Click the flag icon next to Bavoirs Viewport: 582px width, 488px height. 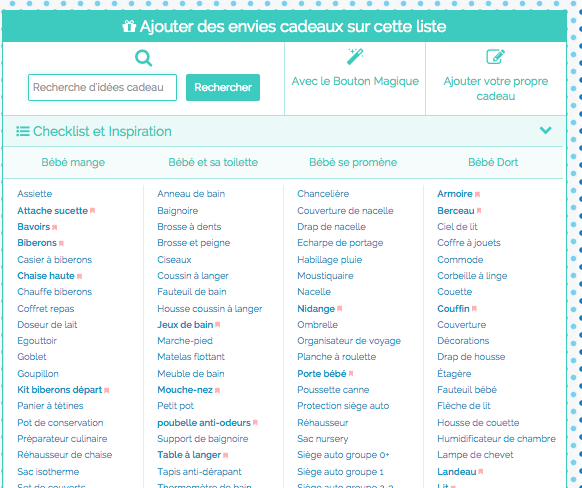coord(55,227)
